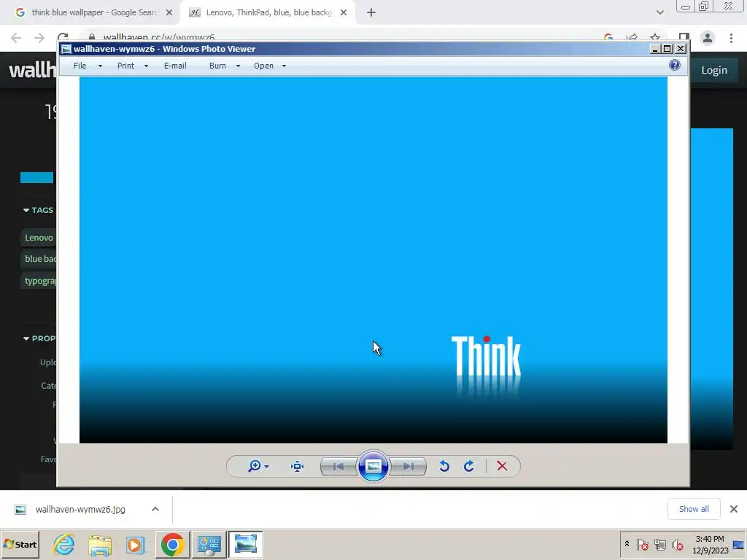Open the zoom magnifier in Photo Viewer
Viewport: 747px width, 560px height.
255,466
